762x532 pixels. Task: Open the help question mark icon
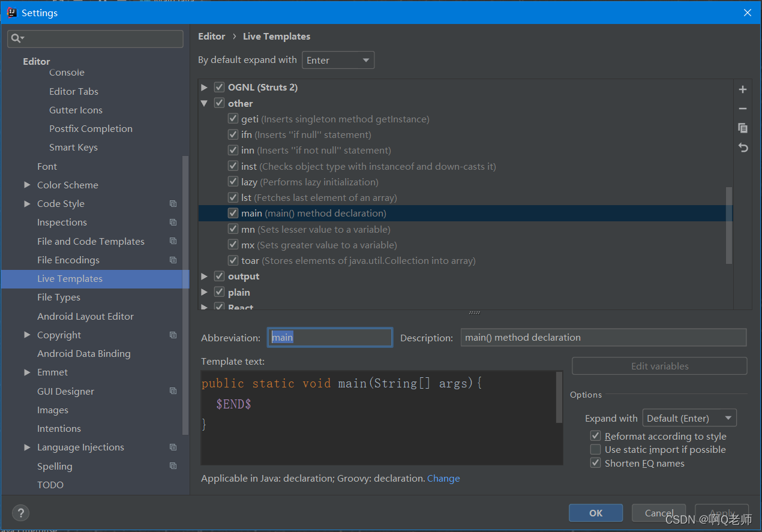[x=20, y=513]
